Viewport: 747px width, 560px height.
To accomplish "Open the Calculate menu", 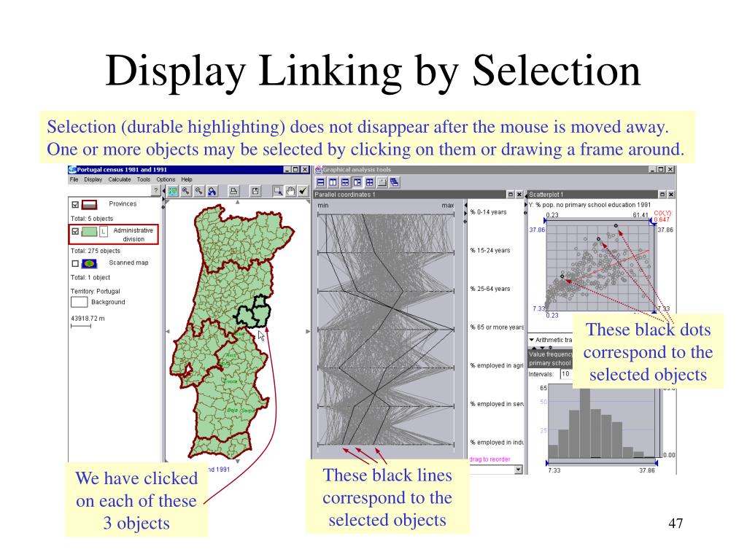I will tap(120, 179).
